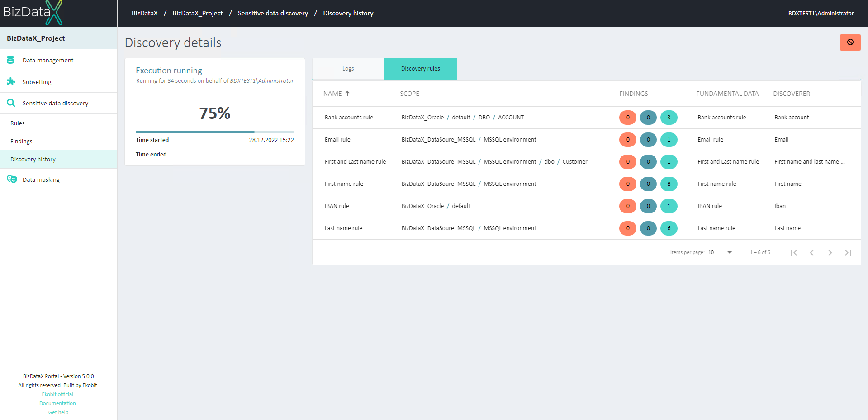Click the Data masking mask icon
The image size is (868, 420).
12,179
